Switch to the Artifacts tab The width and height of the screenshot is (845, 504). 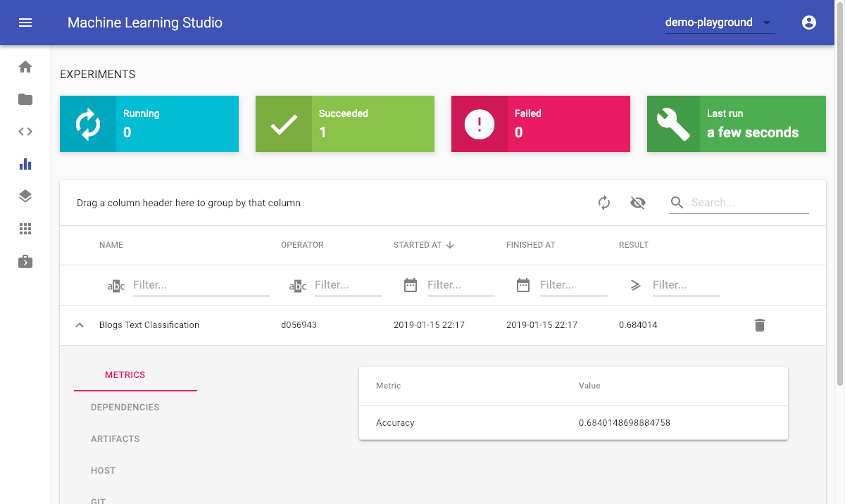(115, 439)
